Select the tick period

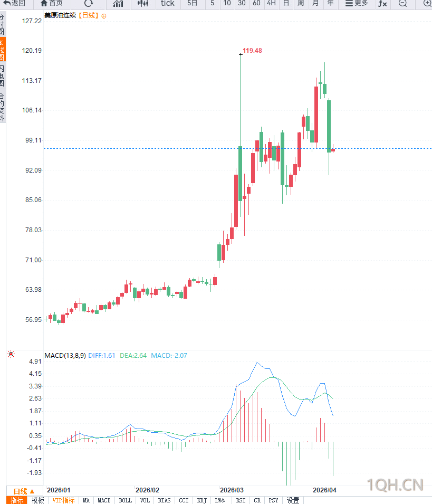[168, 3]
